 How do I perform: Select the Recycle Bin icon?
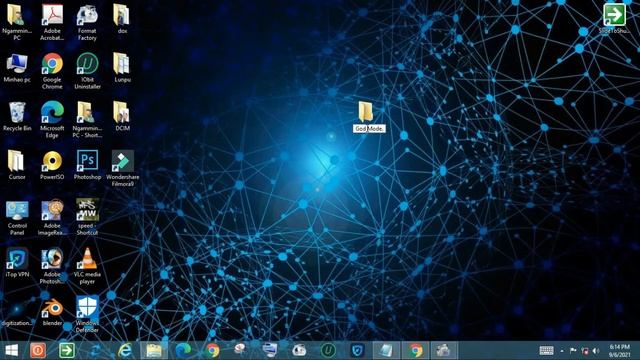click(x=17, y=116)
